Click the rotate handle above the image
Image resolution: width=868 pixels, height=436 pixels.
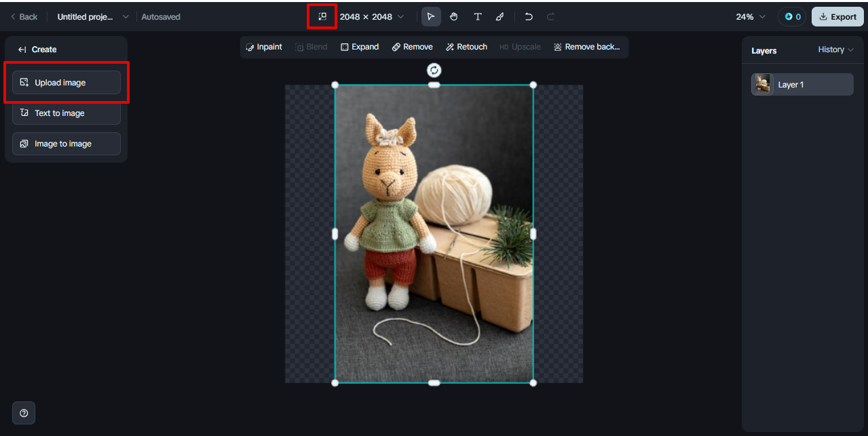pyautogui.click(x=434, y=70)
